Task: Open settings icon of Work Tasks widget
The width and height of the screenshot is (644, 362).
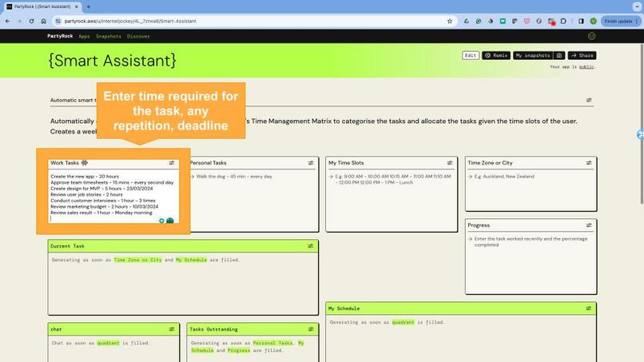Action: click(172, 163)
